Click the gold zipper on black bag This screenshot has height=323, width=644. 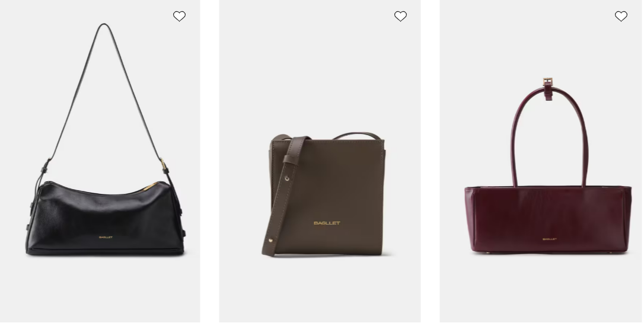[151, 187]
